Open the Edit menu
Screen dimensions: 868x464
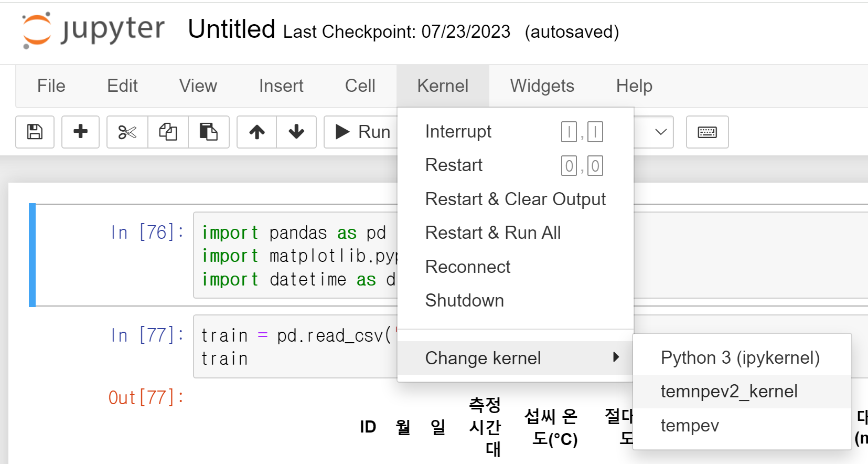[122, 86]
